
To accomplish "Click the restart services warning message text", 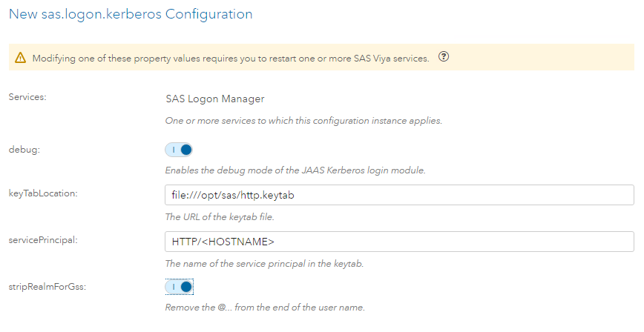I will (231, 58).
